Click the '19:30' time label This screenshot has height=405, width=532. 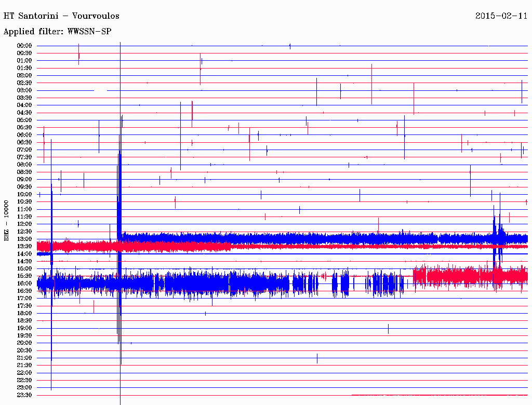pos(24,335)
